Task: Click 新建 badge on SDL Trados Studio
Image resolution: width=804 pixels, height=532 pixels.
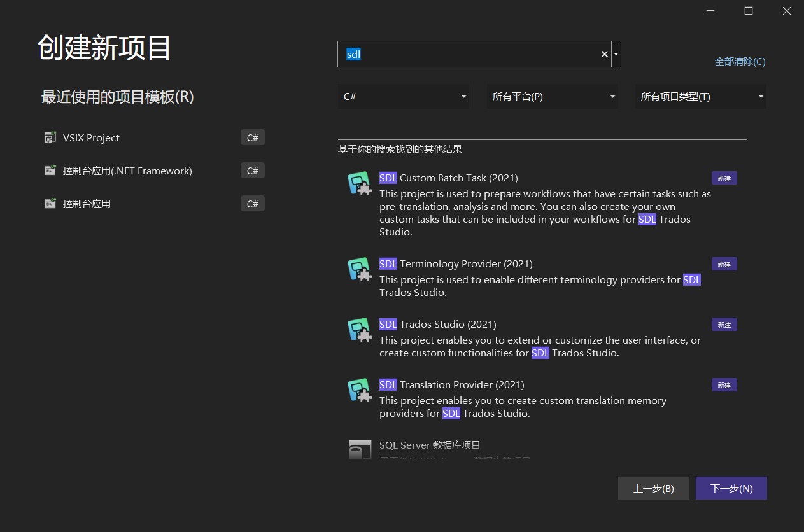Action: coord(724,325)
